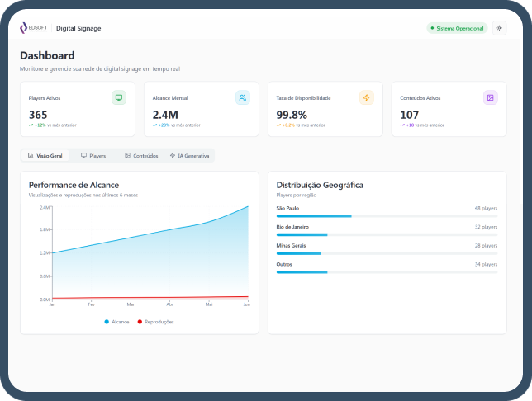Viewport: 532px width, 401px height.
Task: Click the Players Ativos monitor icon
Action: [119, 97]
